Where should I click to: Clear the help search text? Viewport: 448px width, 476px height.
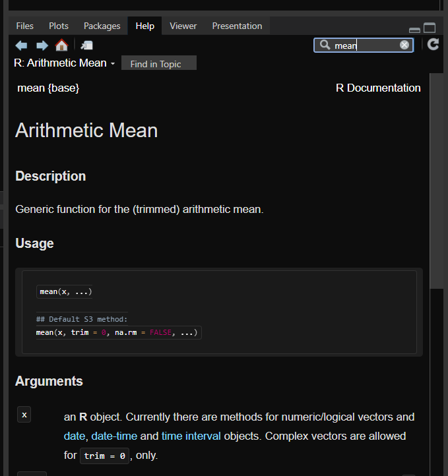[404, 45]
